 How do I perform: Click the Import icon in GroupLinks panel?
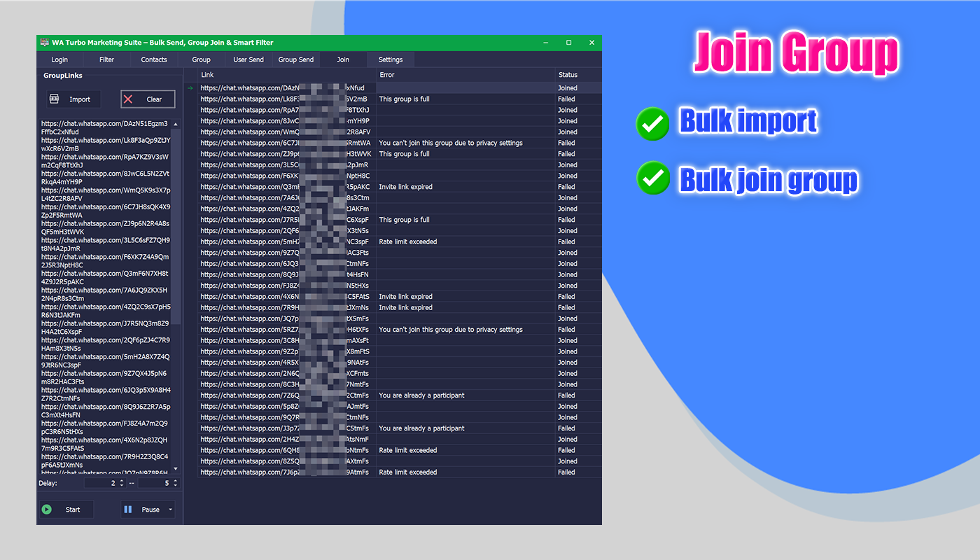(54, 99)
